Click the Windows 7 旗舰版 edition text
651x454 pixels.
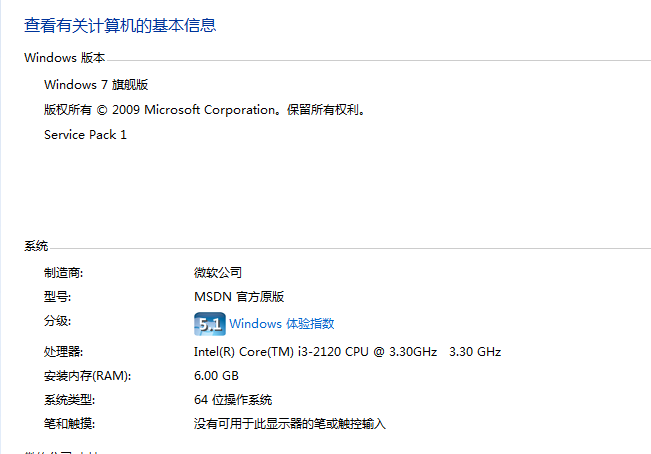[x=96, y=85]
